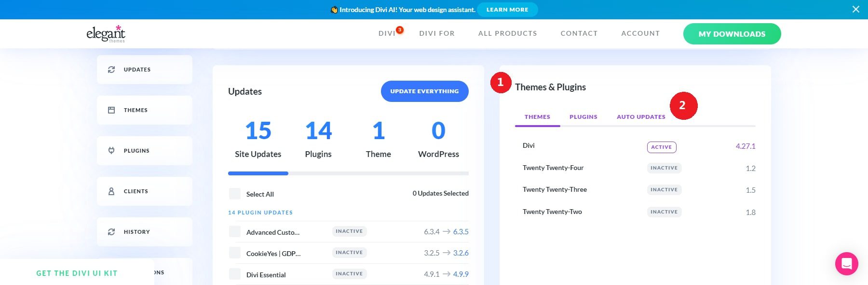Open the History sidebar section
The image size is (868, 285).
[x=145, y=232]
